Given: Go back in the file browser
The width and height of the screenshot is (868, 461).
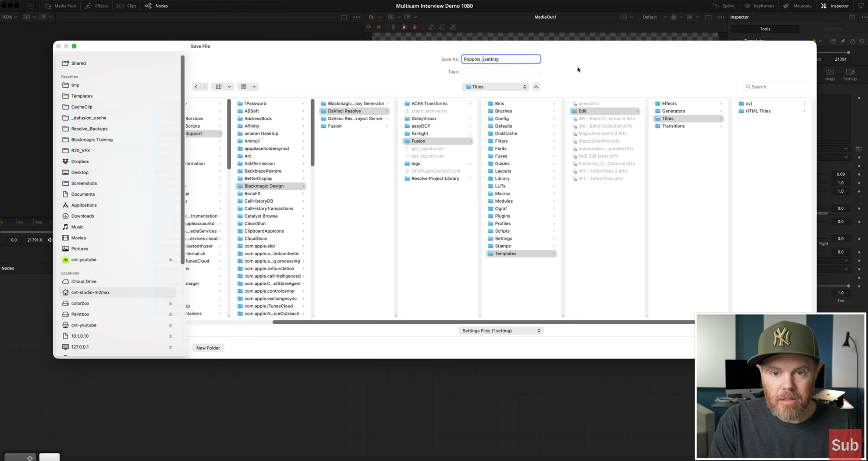Looking at the screenshot, I should coord(196,87).
